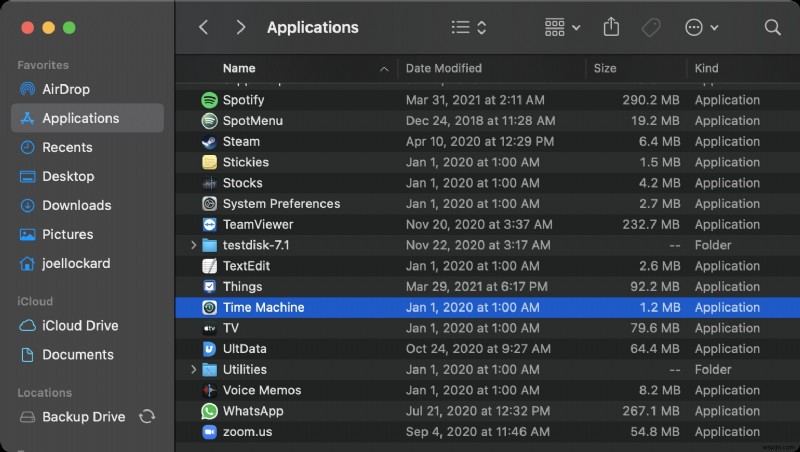Click the System Preferences gear icon
The image size is (800, 452).
click(x=209, y=204)
